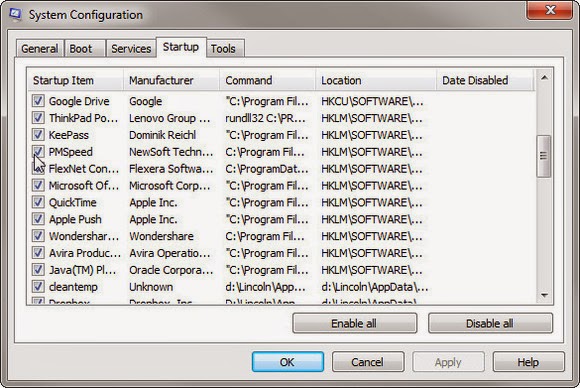The width and height of the screenshot is (580, 388).
Task: Open the Services tab
Action: [131, 48]
